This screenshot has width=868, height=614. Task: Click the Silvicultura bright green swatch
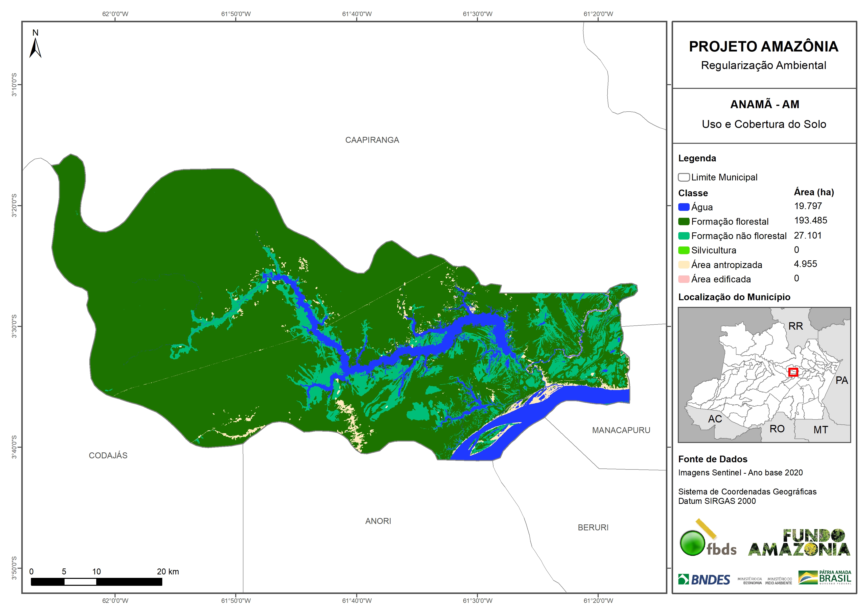point(683,250)
